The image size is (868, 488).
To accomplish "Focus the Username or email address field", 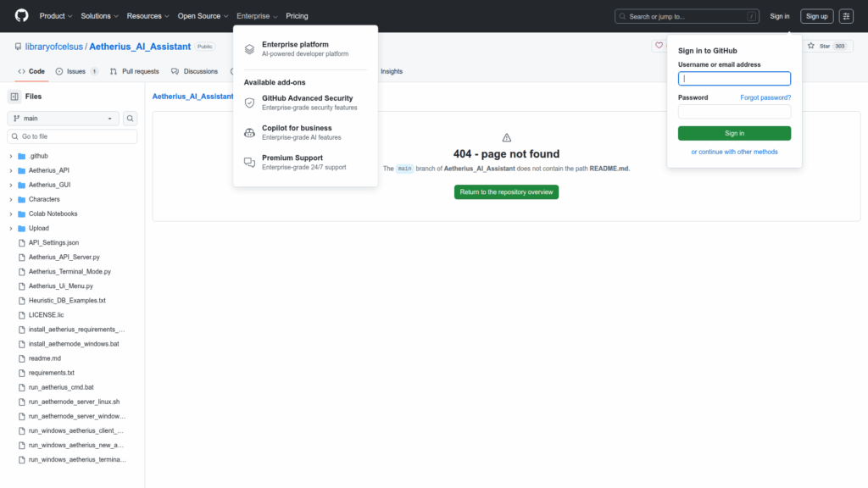I will [x=734, y=79].
